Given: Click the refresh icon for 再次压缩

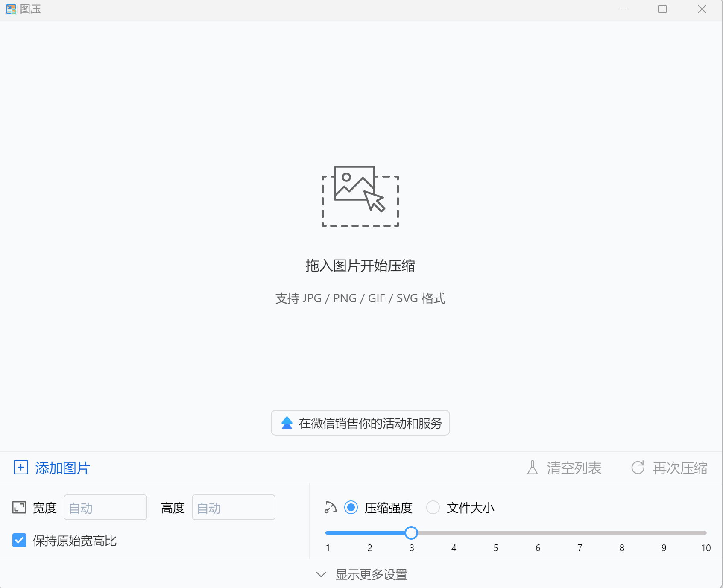Looking at the screenshot, I should (638, 468).
